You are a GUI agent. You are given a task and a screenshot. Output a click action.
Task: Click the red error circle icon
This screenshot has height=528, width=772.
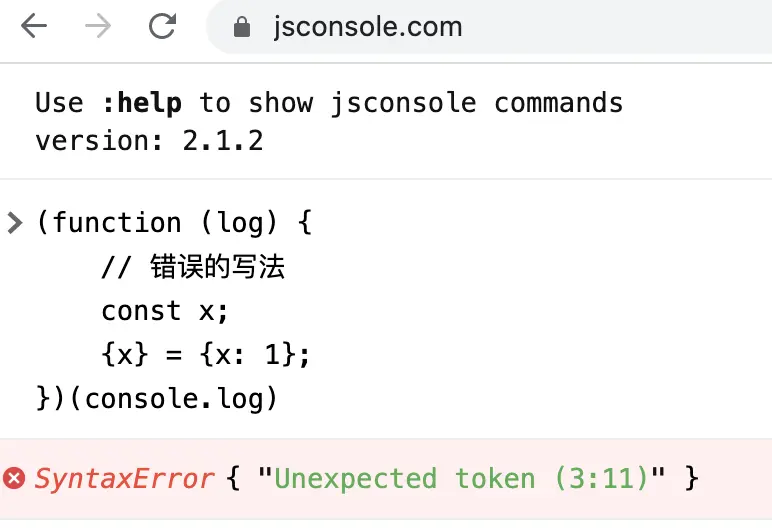[14, 478]
